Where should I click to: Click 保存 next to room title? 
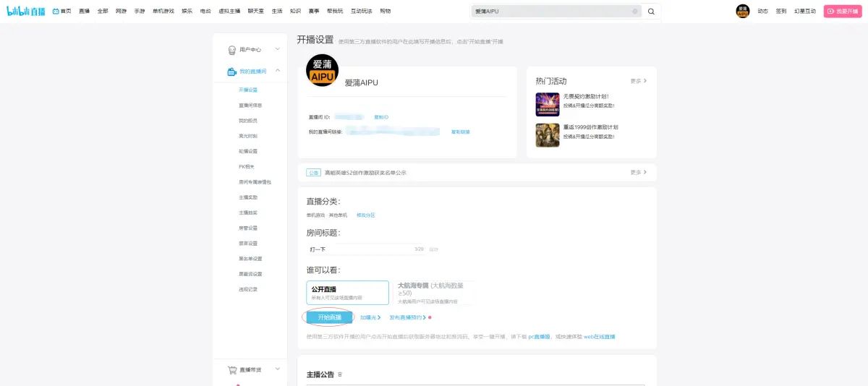(x=434, y=249)
